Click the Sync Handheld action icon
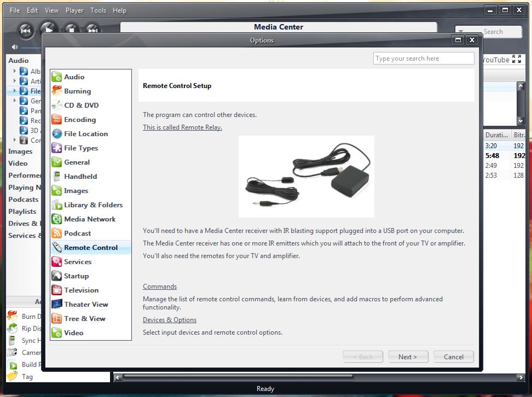This screenshot has height=397, width=532. pyautogui.click(x=12, y=340)
